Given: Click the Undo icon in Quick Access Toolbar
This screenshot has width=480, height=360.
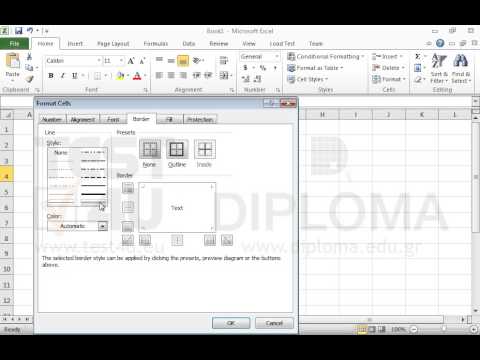Looking at the screenshot, I should point(30,31).
